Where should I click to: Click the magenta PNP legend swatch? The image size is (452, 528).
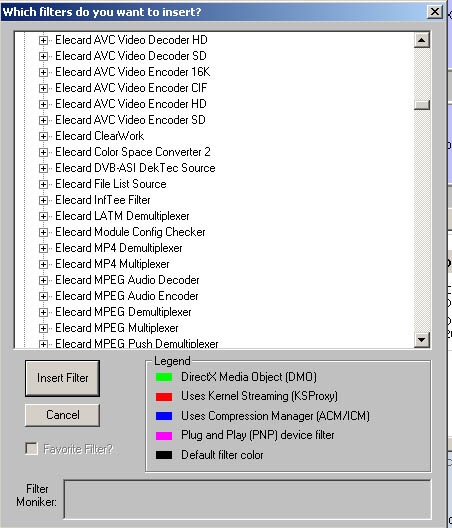click(164, 436)
